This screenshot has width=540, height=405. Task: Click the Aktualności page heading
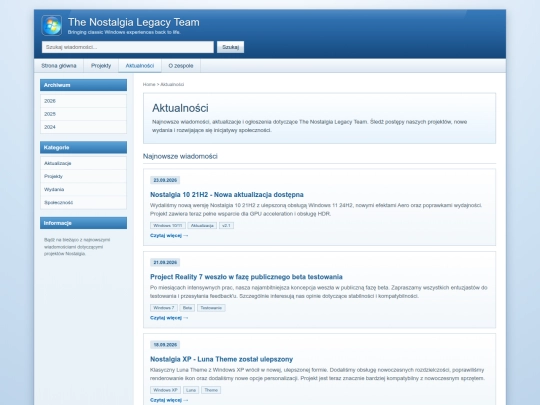[180, 108]
